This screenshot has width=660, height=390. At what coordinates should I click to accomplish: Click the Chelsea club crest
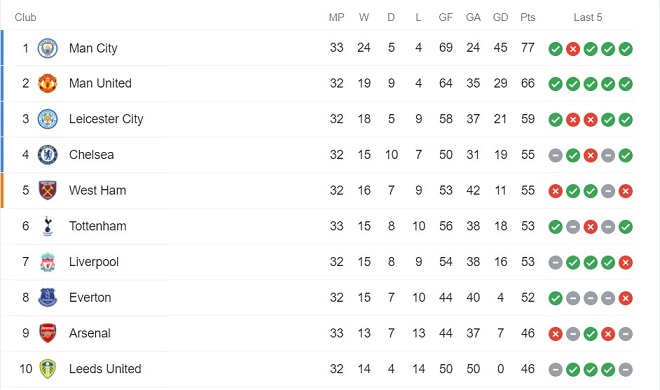tap(48, 155)
